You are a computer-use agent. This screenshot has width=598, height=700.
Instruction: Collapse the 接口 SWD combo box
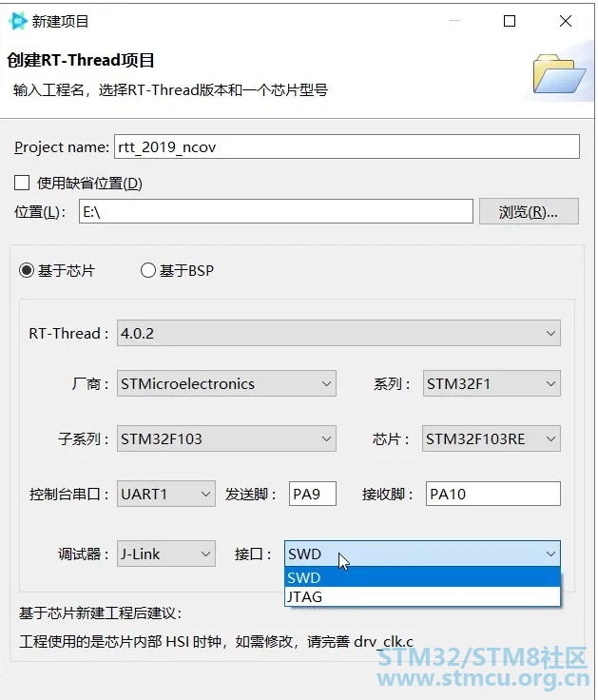[422, 554]
